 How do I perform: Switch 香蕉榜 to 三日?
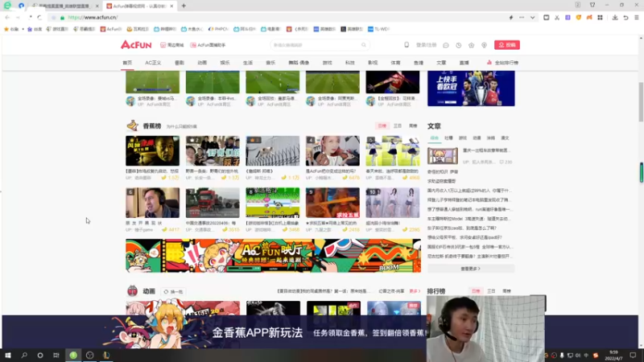[x=397, y=126]
